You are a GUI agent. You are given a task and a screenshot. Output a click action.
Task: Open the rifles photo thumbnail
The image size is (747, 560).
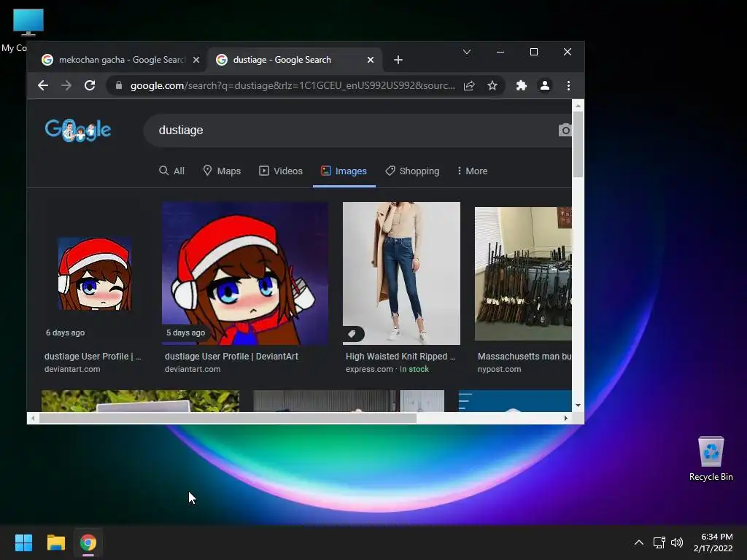tap(523, 274)
